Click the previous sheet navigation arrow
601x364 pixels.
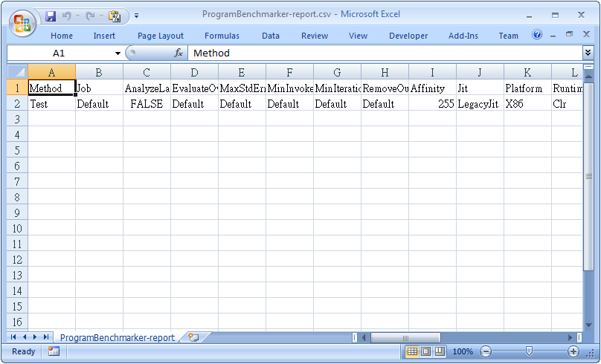click(25, 337)
